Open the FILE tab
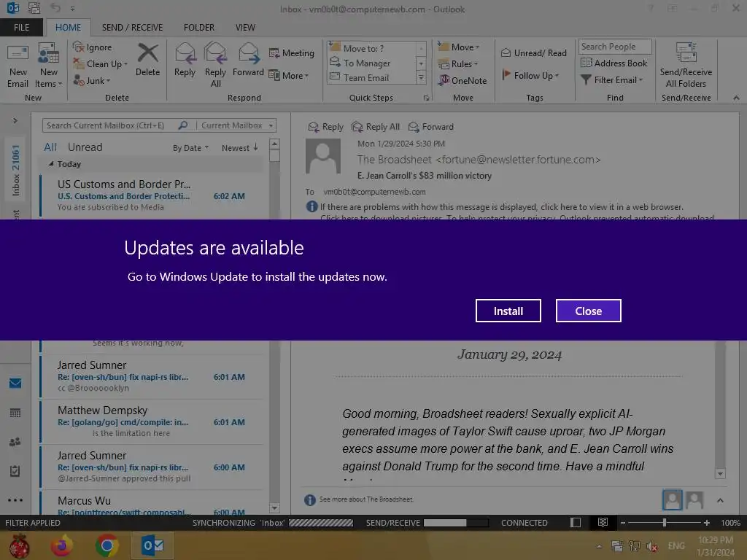 21,28
